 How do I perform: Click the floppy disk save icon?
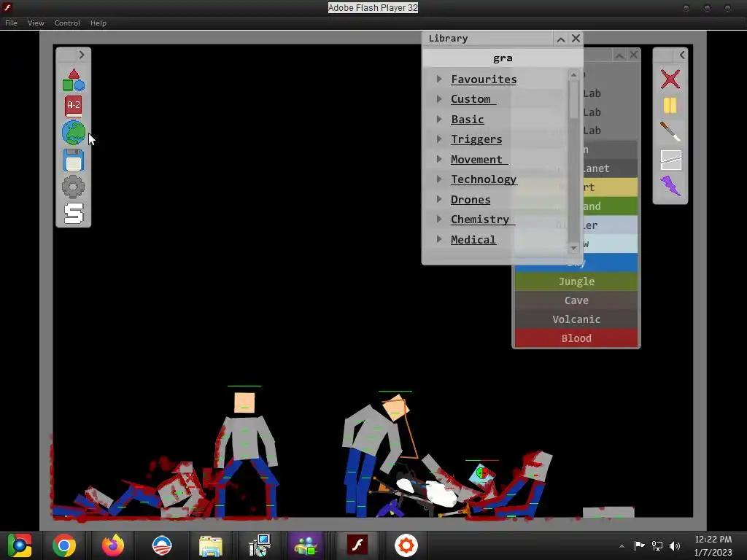(74, 160)
